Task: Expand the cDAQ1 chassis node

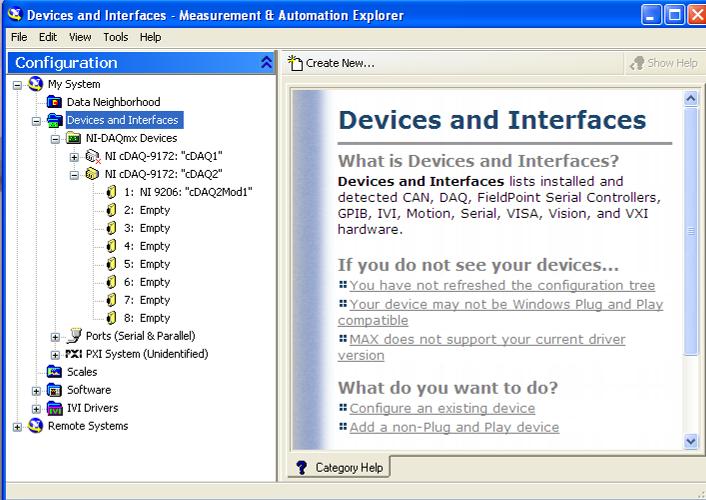Action: [x=74, y=157]
